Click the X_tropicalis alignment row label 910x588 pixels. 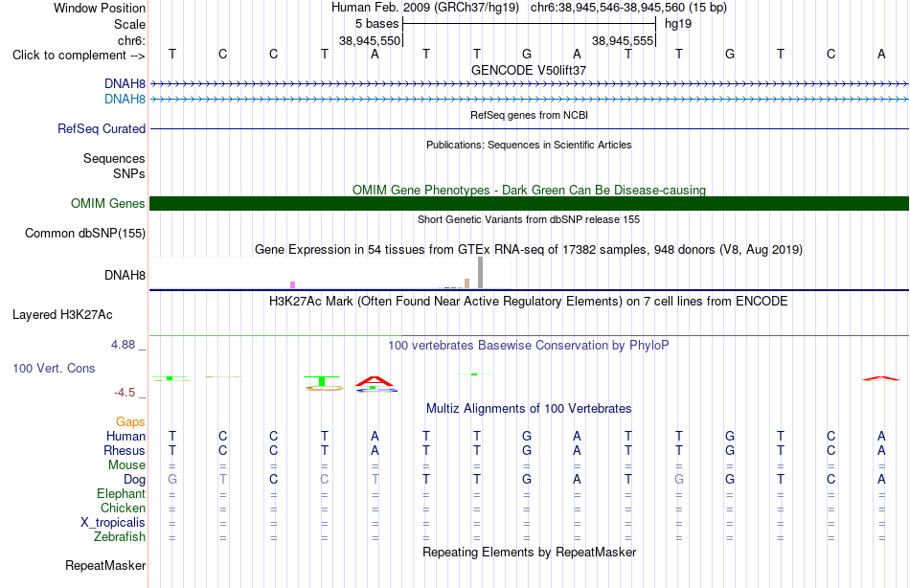tap(113, 523)
